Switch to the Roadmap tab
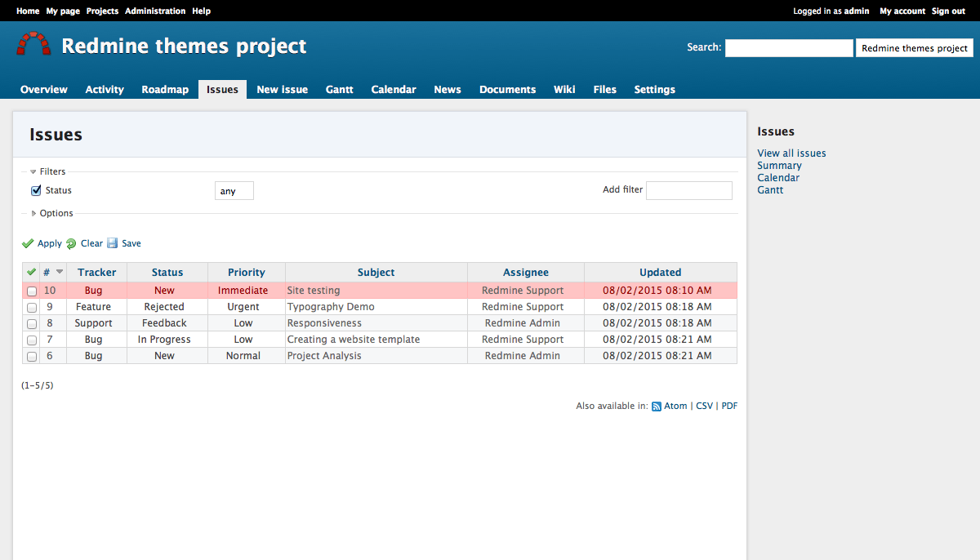Image resolution: width=980 pixels, height=560 pixels. point(165,90)
